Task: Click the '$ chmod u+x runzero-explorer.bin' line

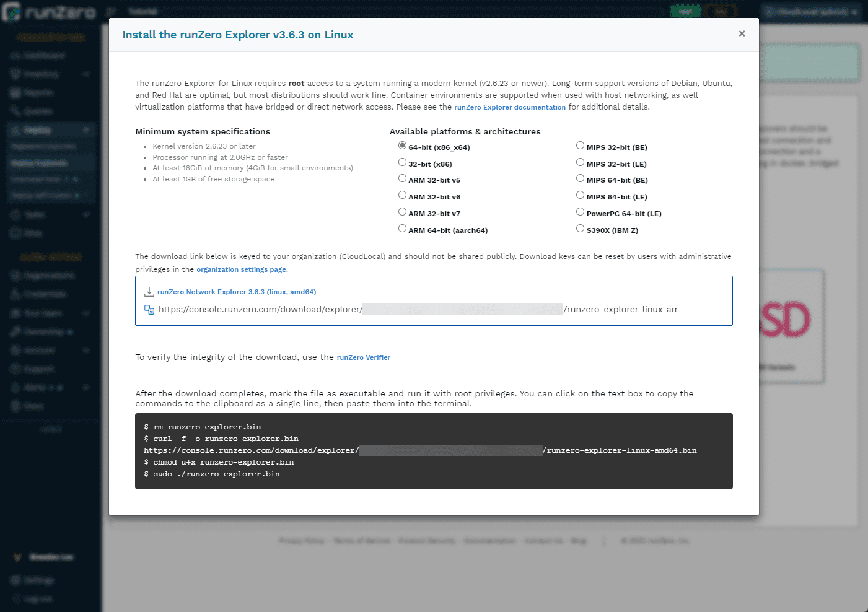Action: [x=219, y=462]
